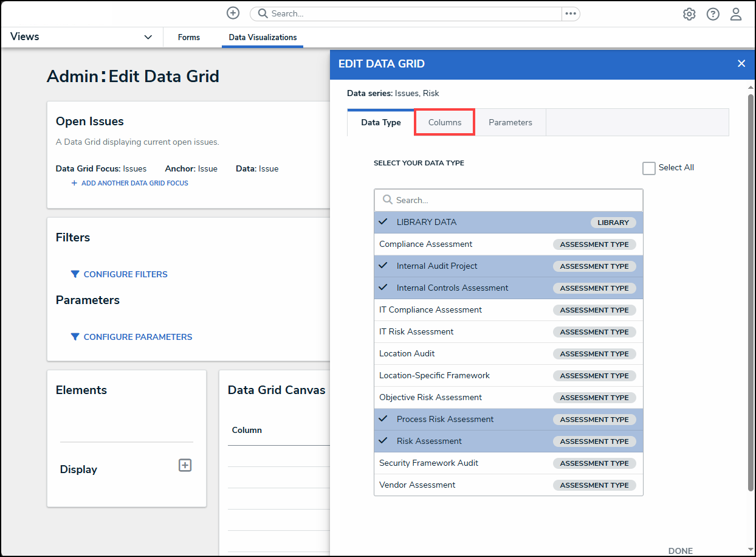Click the Configure Filters funnel icon
This screenshot has width=756, height=557.
(x=75, y=274)
